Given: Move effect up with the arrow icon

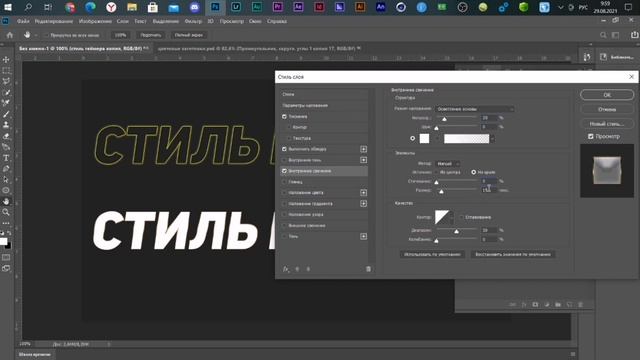Looking at the screenshot, I should [x=297, y=269].
